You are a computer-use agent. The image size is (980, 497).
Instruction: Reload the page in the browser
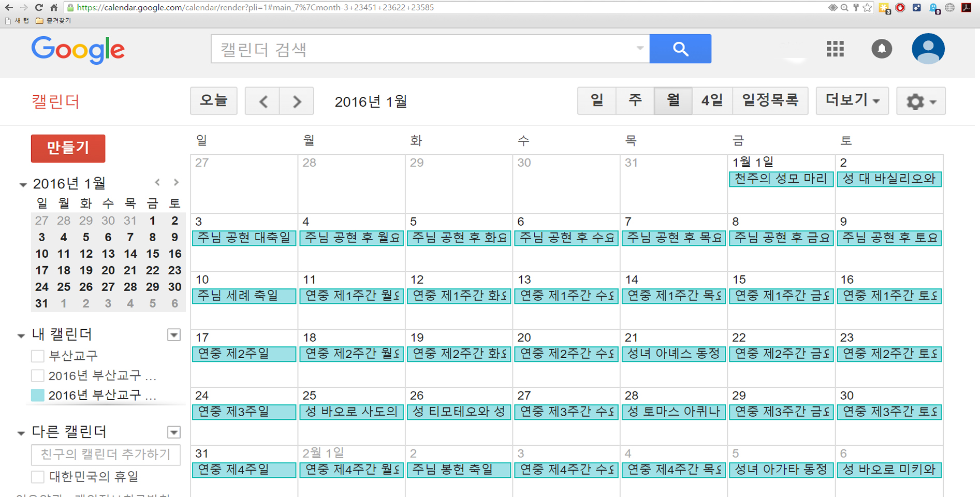[x=39, y=8]
